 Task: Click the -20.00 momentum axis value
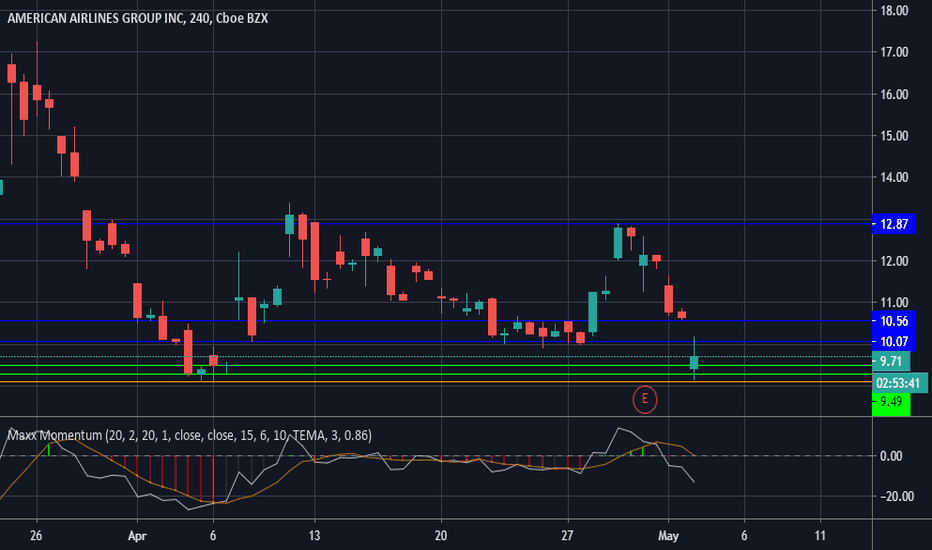coord(896,496)
